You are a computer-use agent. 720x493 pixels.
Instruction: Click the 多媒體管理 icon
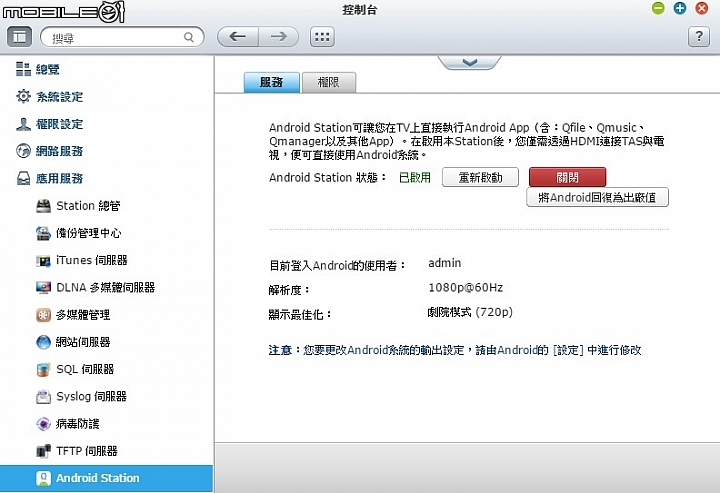(43, 315)
